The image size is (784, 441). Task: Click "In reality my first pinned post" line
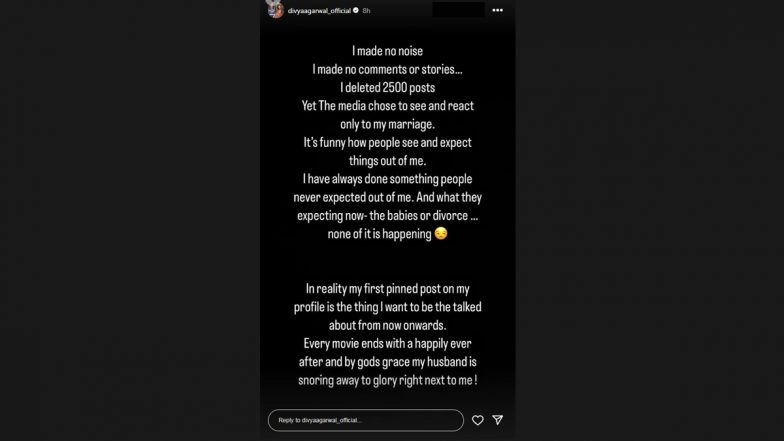click(x=387, y=289)
